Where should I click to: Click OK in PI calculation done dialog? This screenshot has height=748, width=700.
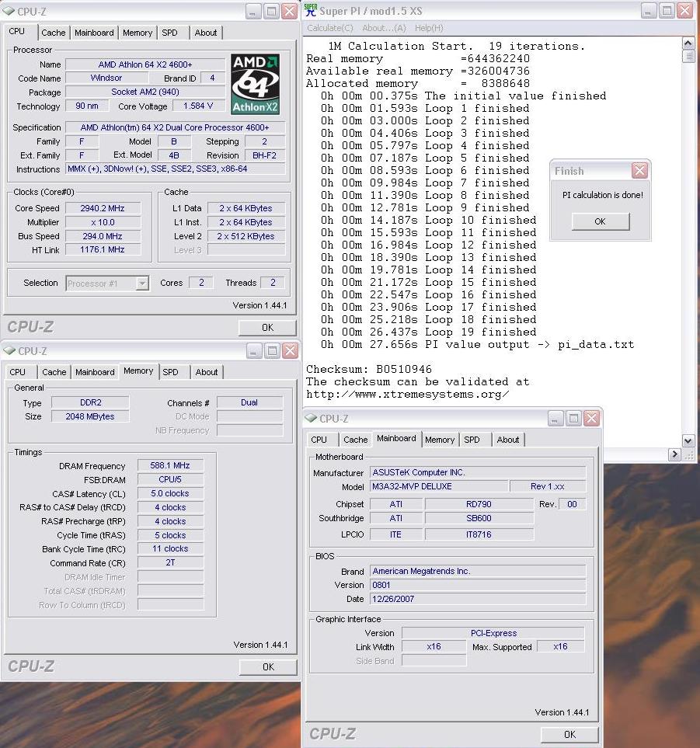tap(601, 221)
